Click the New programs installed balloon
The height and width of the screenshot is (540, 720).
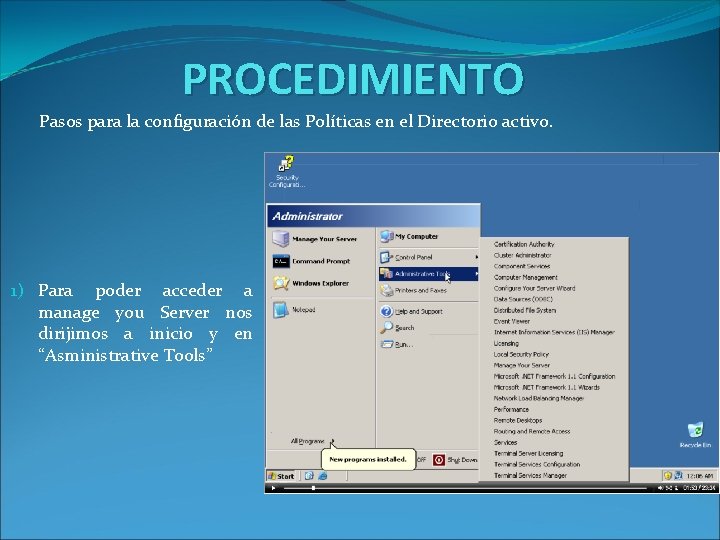coord(368,459)
